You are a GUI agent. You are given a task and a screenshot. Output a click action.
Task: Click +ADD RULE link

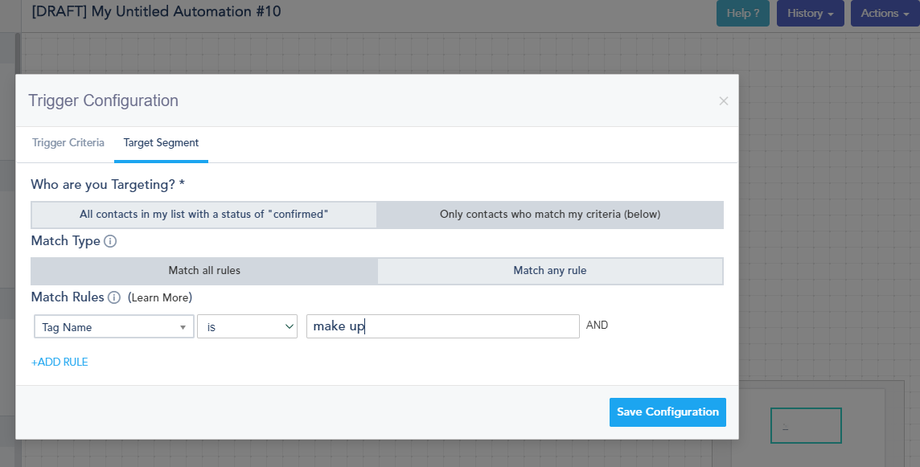click(60, 362)
